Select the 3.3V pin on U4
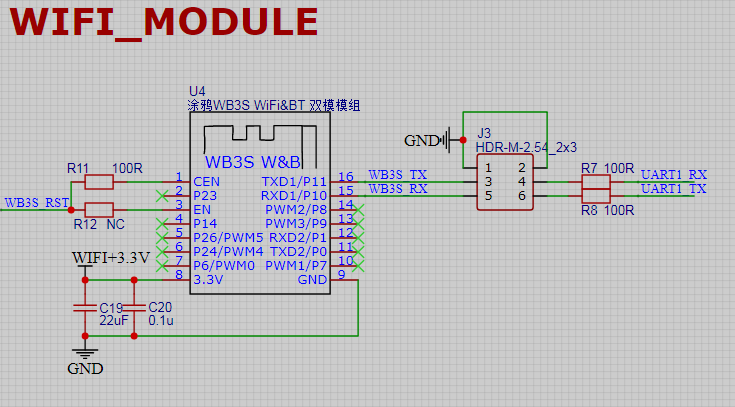 click(x=208, y=280)
